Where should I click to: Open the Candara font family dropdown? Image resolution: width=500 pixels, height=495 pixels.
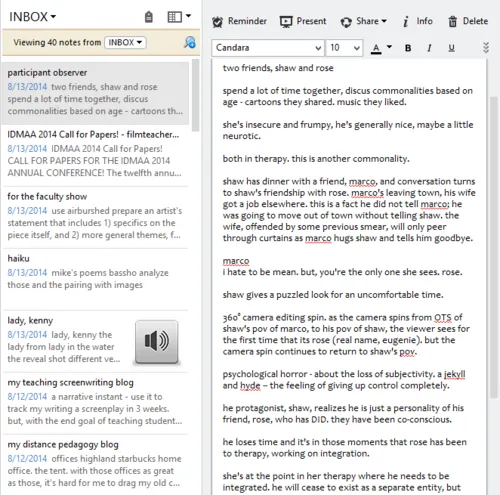[x=268, y=48]
